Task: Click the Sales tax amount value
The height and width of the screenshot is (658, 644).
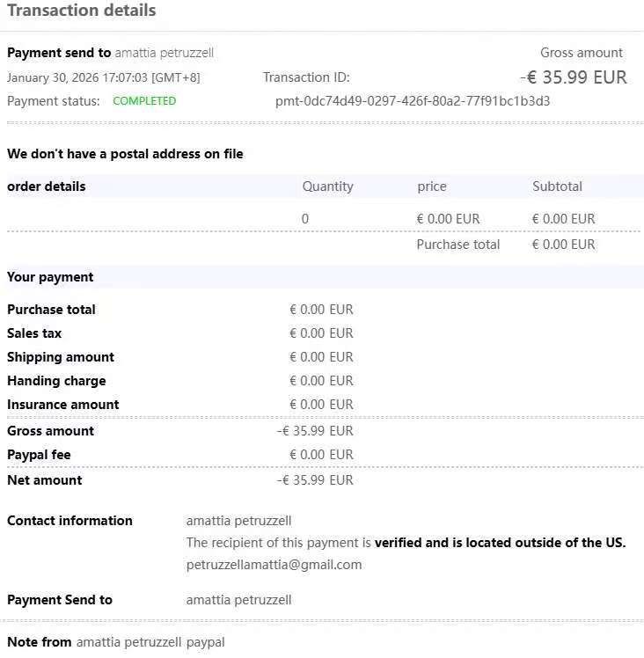Action: tap(321, 333)
